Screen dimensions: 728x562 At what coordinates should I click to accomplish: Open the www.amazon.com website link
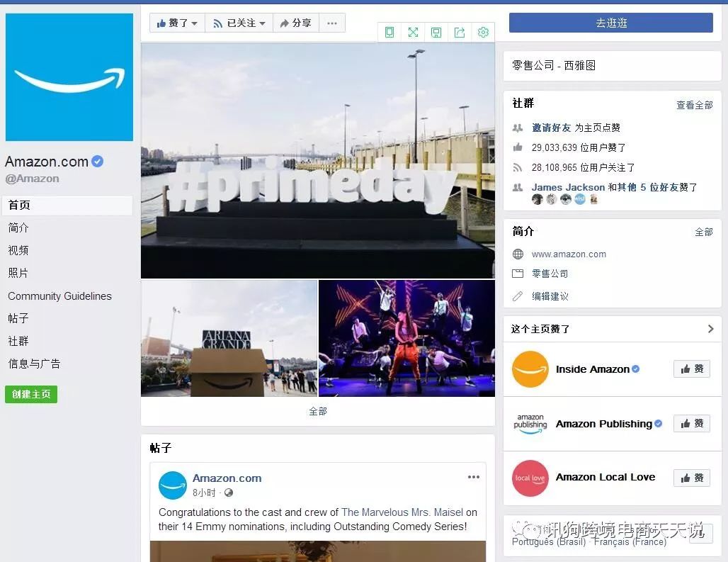[x=569, y=254]
